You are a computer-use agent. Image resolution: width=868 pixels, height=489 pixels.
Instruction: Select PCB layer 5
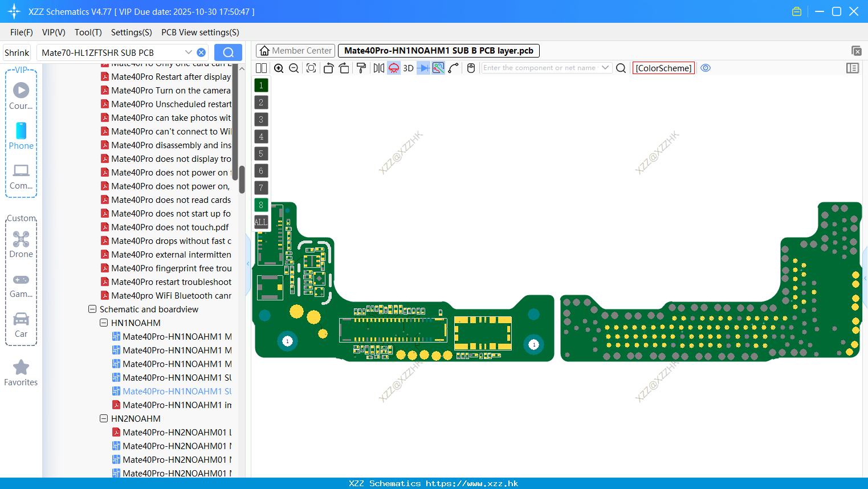(261, 154)
